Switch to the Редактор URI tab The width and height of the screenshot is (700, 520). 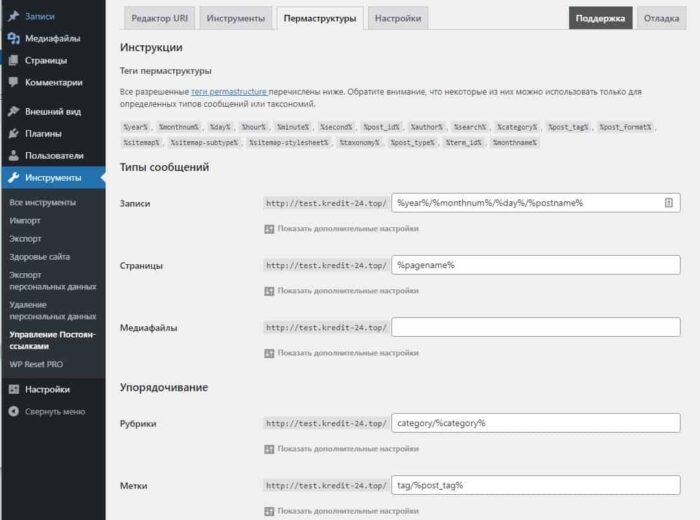click(160, 18)
